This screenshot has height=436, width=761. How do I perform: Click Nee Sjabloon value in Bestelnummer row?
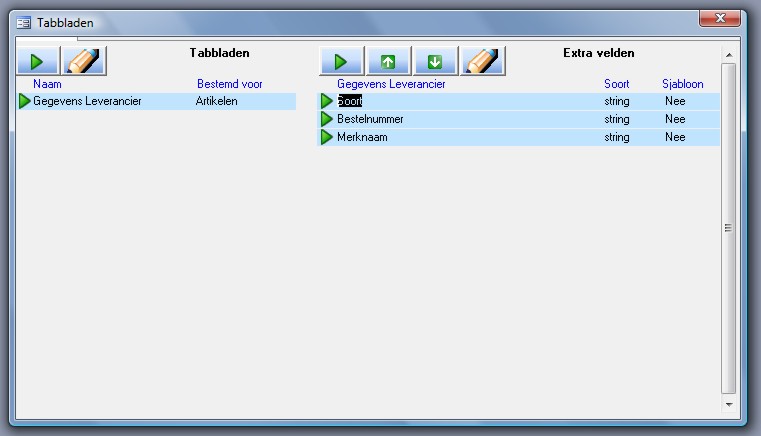click(x=675, y=119)
